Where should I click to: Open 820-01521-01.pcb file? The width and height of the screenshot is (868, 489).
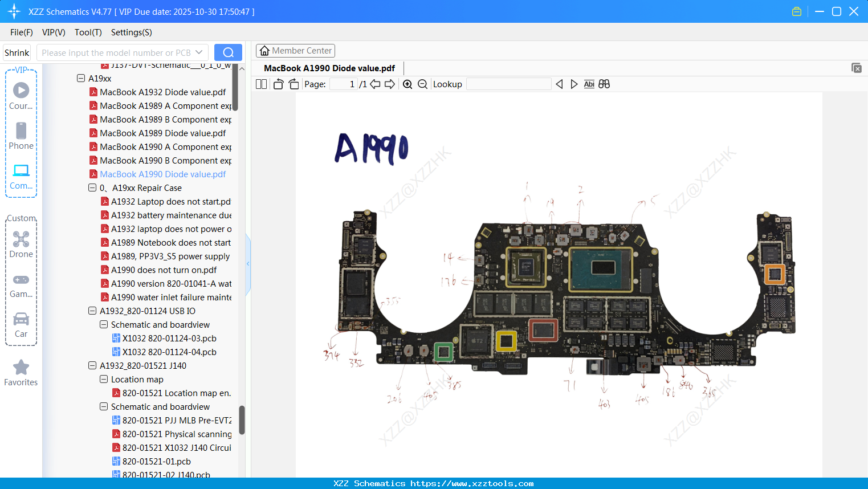click(x=152, y=461)
